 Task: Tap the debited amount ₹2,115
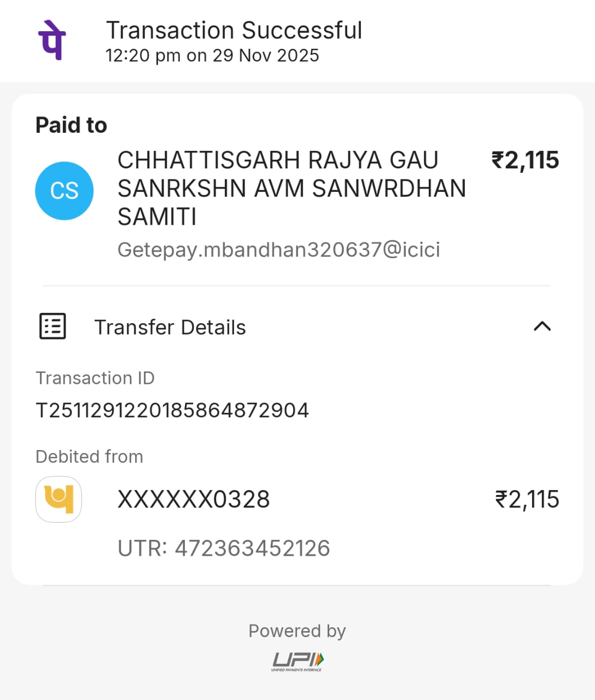527,499
